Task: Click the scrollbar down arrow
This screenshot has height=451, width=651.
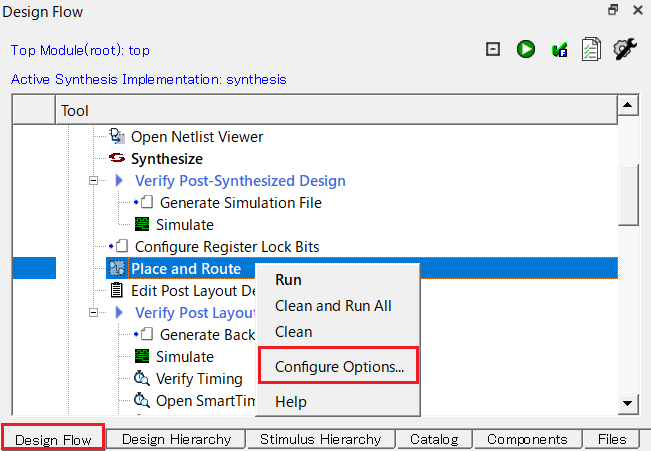Action: [x=628, y=403]
